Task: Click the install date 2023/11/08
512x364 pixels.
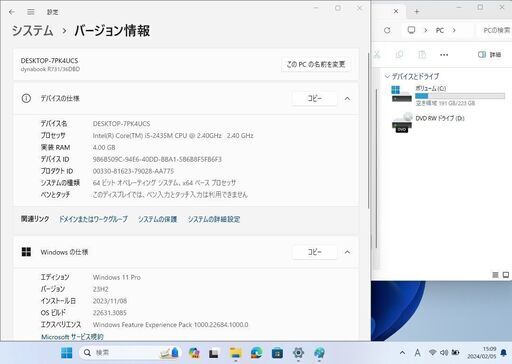Action: pyautogui.click(x=110, y=301)
